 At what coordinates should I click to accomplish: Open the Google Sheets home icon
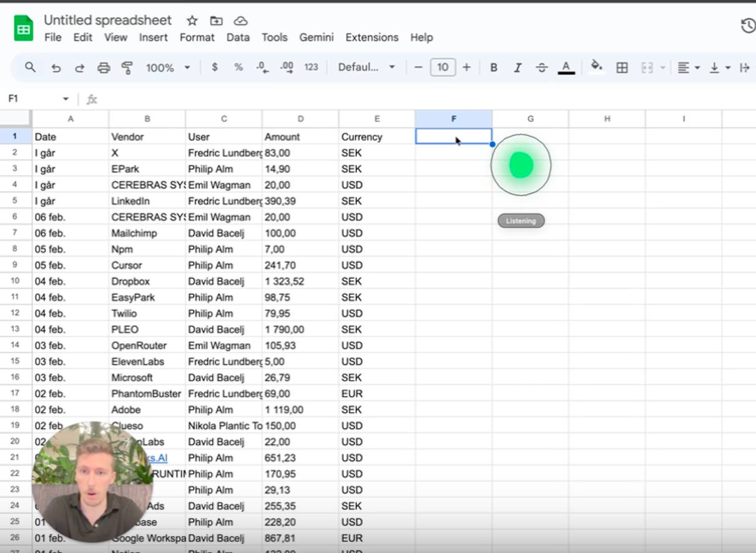pos(24,29)
